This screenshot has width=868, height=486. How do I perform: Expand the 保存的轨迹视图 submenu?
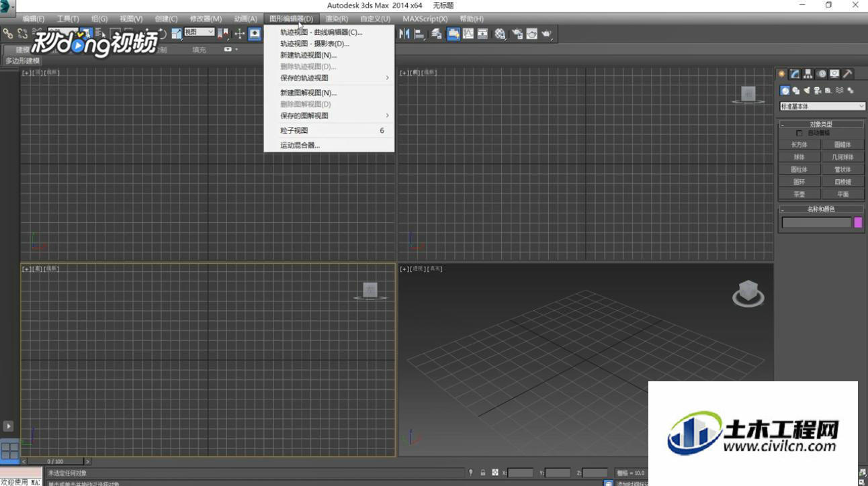point(329,78)
